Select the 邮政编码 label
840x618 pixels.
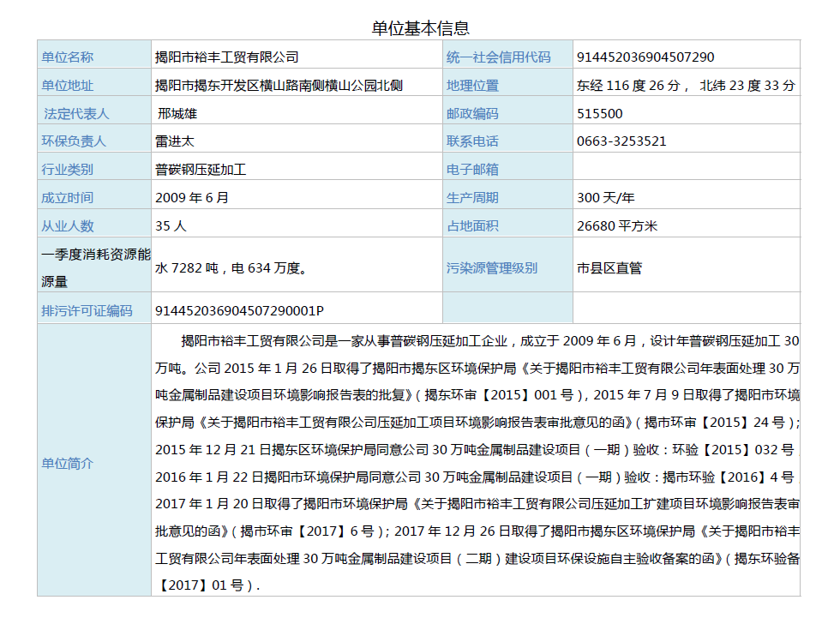click(472, 113)
